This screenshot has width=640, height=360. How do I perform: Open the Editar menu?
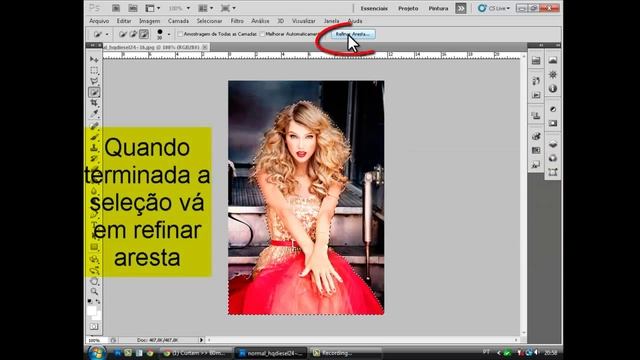[x=124, y=21]
